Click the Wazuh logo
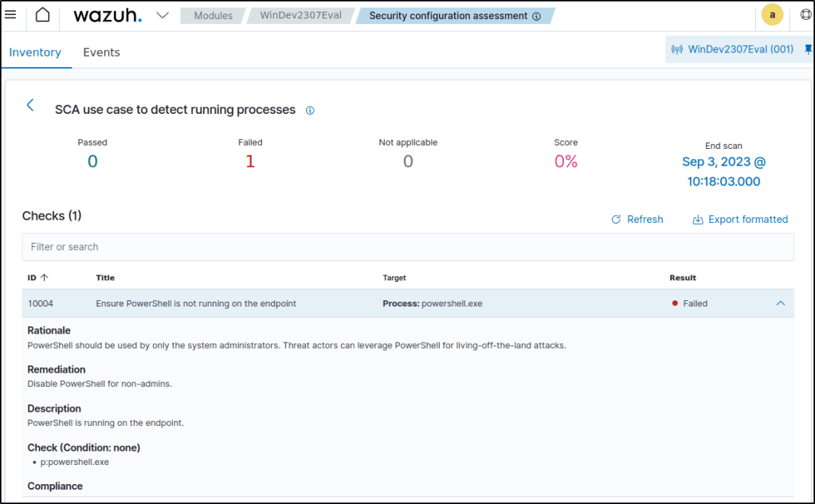The width and height of the screenshot is (815, 504). [108, 16]
